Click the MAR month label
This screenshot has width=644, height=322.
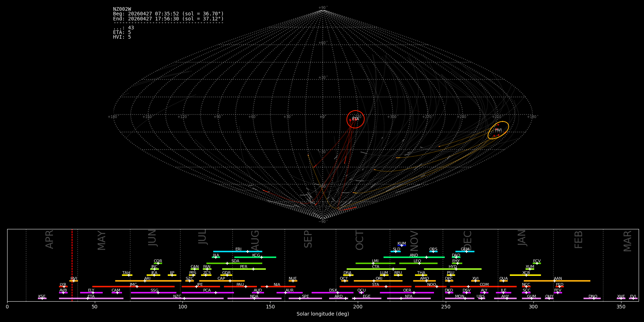tap(628, 241)
